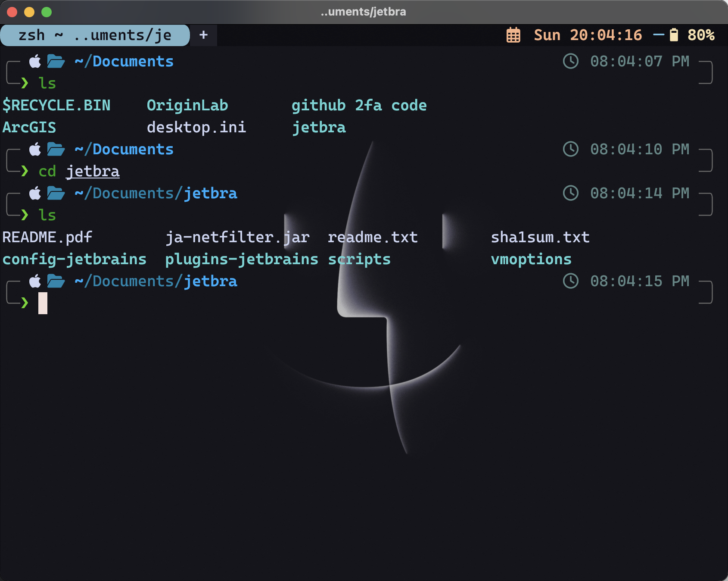The image size is (728, 581).
Task: Click the $RECYCLE.BIN directory name
Action: [x=56, y=105]
